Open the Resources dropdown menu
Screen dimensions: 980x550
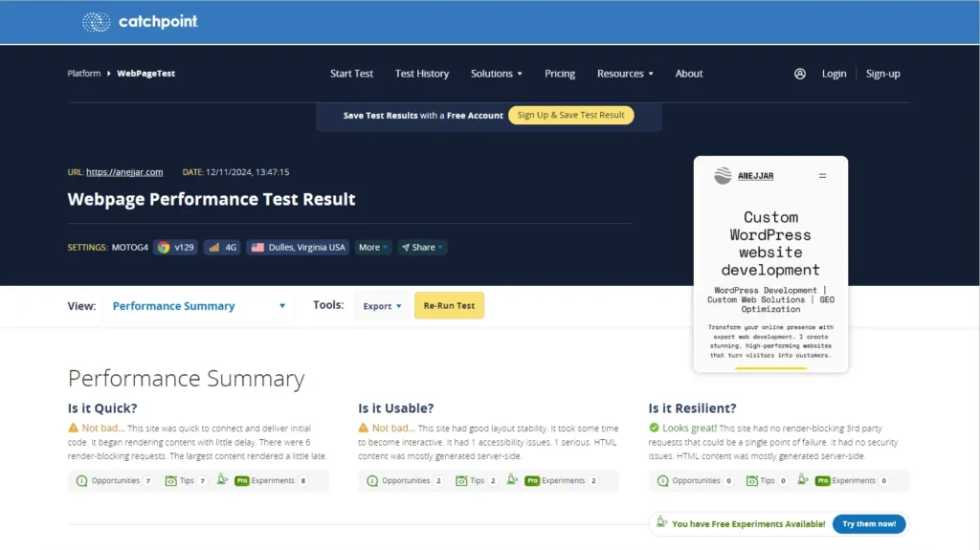pyautogui.click(x=625, y=74)
